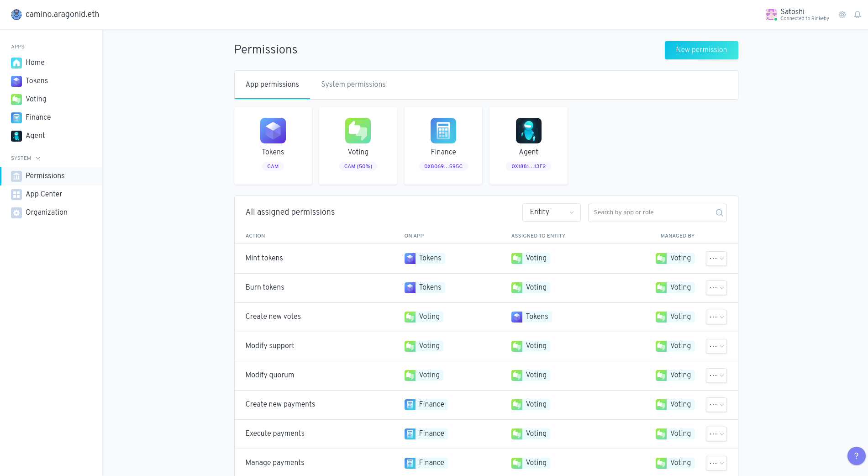
Task: Open Organization settings in sidebar
Action: (46, 212)
